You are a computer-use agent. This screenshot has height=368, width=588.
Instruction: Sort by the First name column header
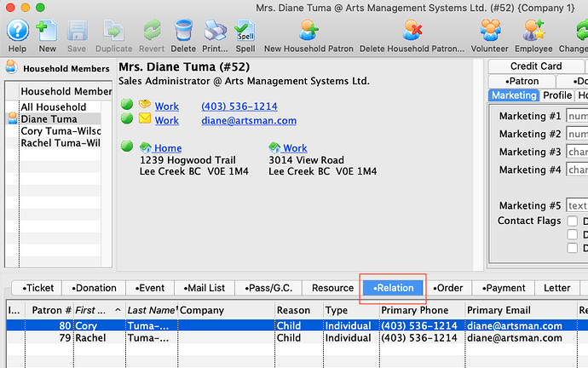click(x=100, y=310)
